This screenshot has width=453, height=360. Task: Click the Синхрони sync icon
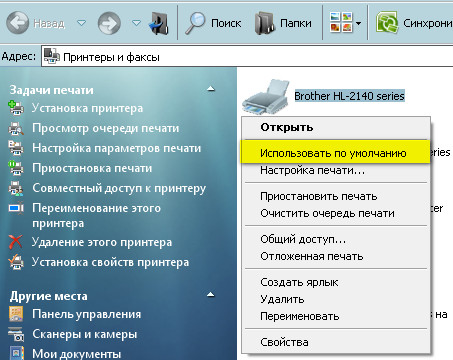pos(387,22)
